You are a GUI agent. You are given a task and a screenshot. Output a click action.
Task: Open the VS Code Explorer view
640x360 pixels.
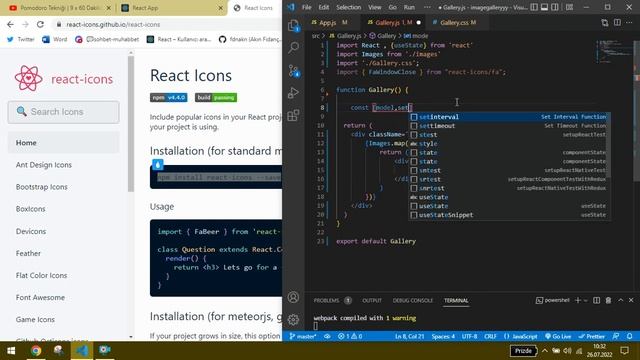coord(293,26)
